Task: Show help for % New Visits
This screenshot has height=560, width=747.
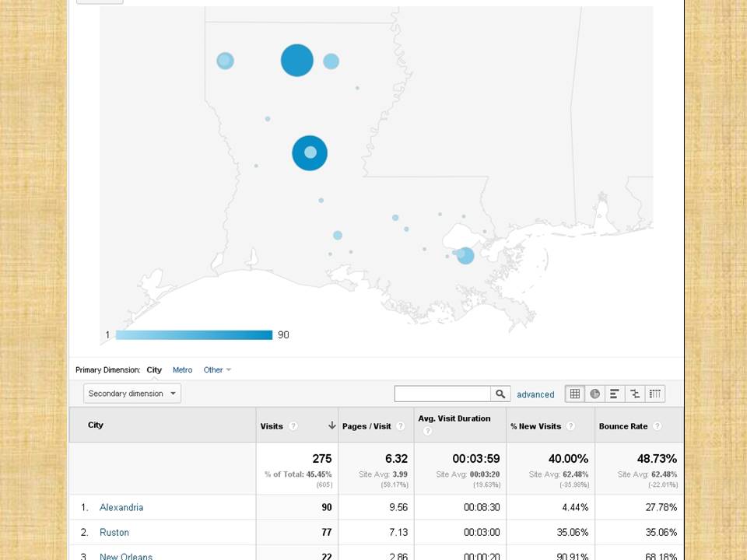Action: [570, 426]
